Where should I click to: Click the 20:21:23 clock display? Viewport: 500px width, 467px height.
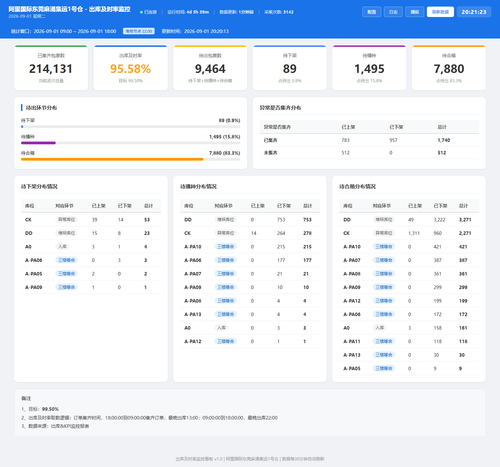pyautogui.click(x=474, y=12)
